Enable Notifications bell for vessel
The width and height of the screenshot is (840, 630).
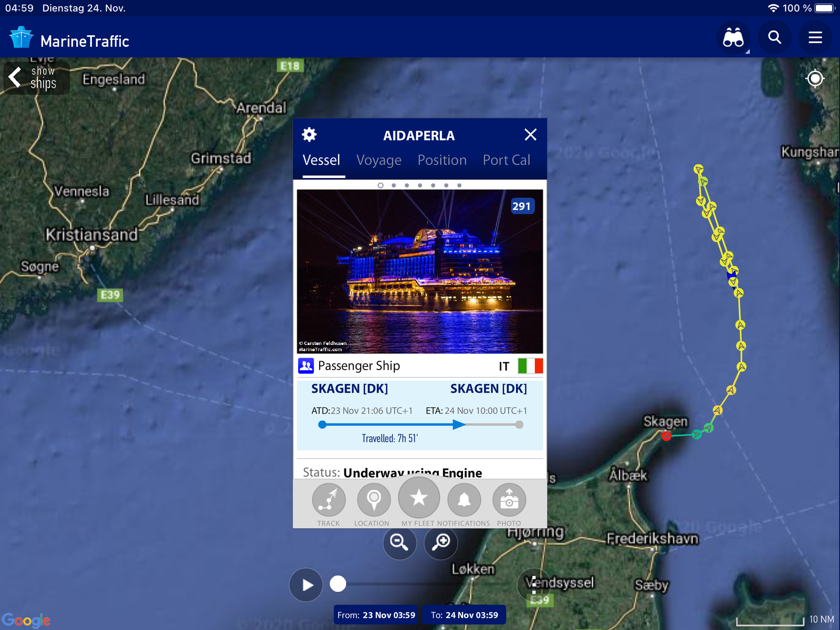click(464, 500)
